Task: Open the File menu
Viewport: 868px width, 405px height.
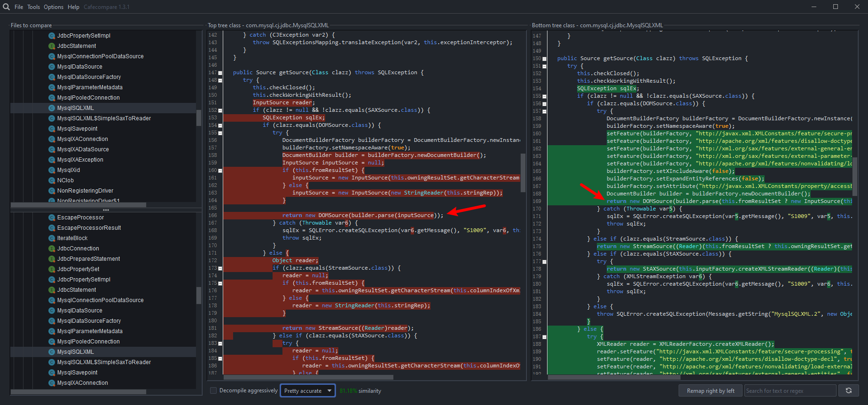Action: click(x=19, y=7)
